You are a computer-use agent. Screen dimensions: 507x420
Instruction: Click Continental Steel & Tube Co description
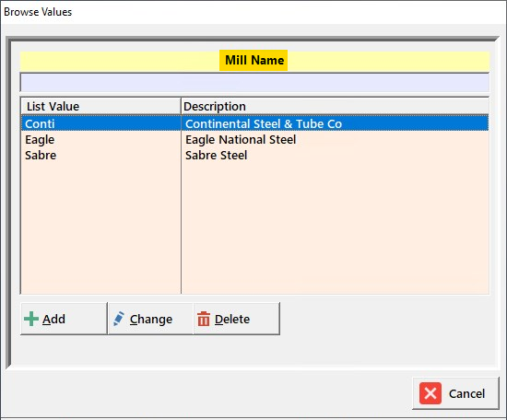click(x=264, y=123)
